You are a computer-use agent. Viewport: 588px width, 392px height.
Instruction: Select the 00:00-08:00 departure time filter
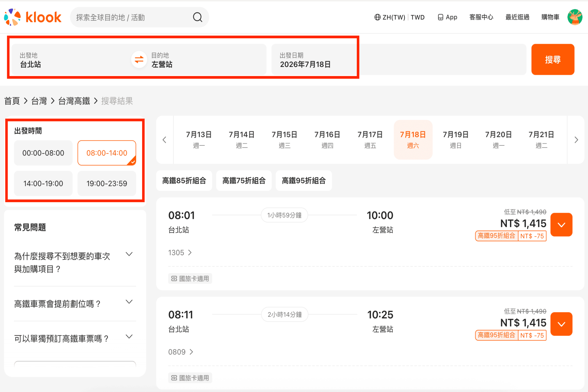tap(43, 153)
